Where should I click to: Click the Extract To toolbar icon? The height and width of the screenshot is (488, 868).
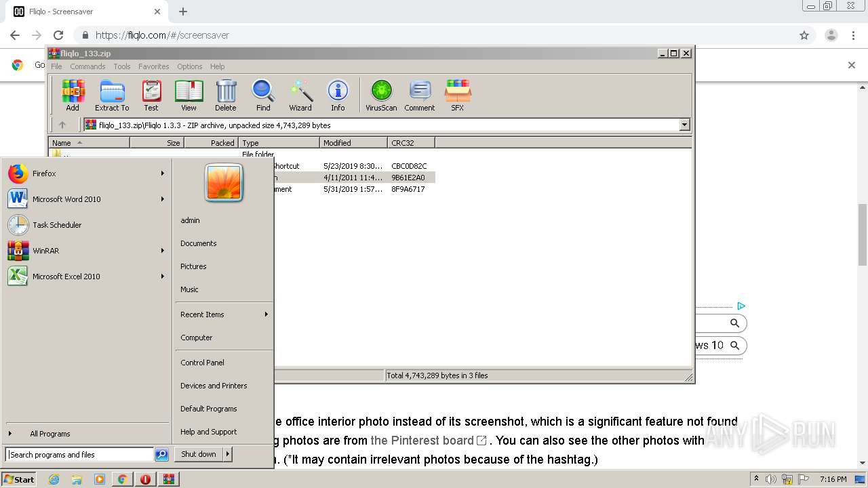(112, 95)
